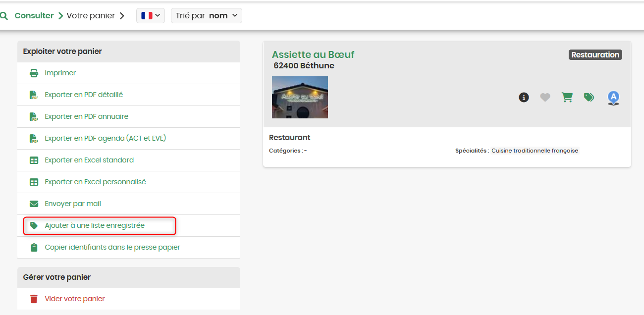Open the French flag language dropdown
The width and height of the screenshot is (644, 315).
(x=151, y=15)
